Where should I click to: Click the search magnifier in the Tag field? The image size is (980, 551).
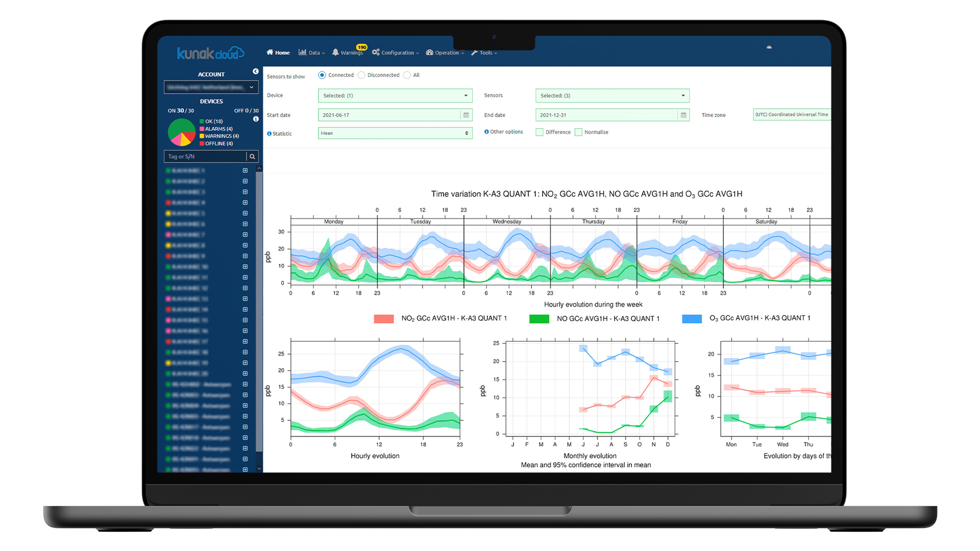point(252,157)
